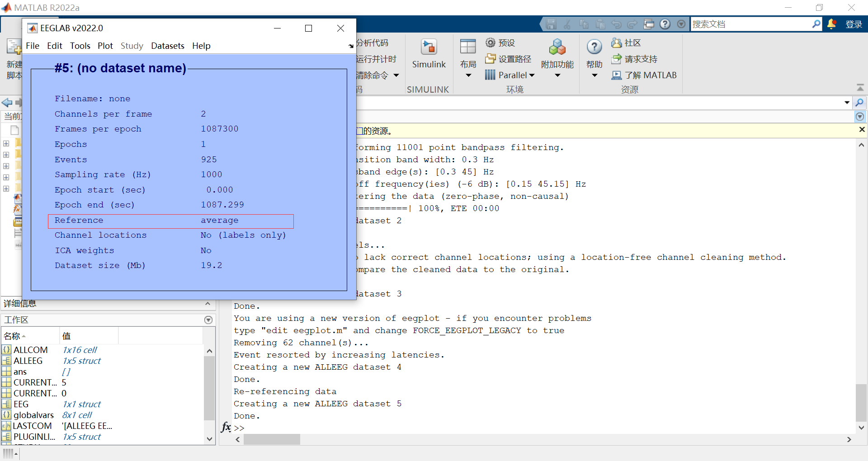This screenshot has width=868, height=461.
Task: Click the Switch Windows icon in quick access
Action: click(x=649, y=24)
